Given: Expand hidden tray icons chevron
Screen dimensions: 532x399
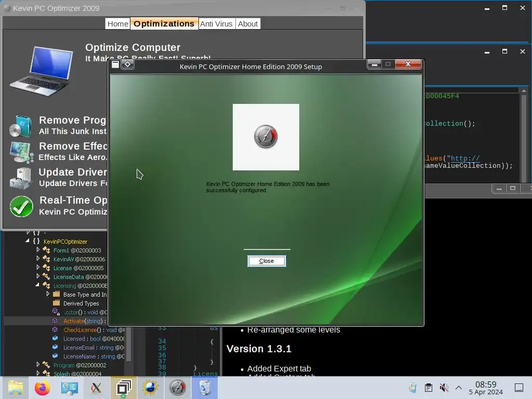Looking at the screenshot, I should 459,388.
